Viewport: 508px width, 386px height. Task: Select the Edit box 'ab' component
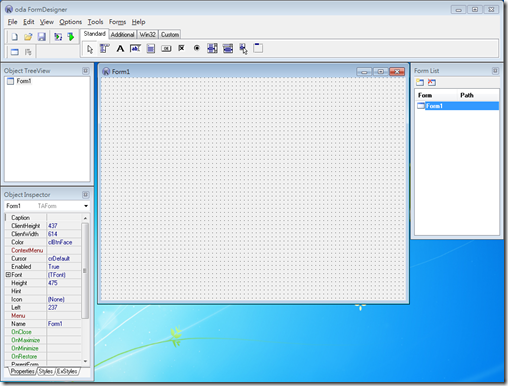[x=135, y=49]
